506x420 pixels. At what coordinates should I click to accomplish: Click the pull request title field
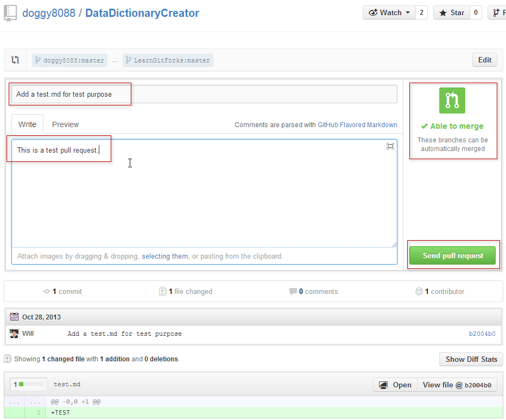pos(204,94)
